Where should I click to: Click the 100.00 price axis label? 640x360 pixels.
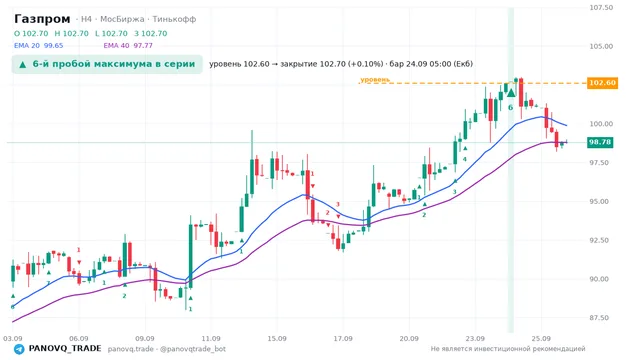601,124
